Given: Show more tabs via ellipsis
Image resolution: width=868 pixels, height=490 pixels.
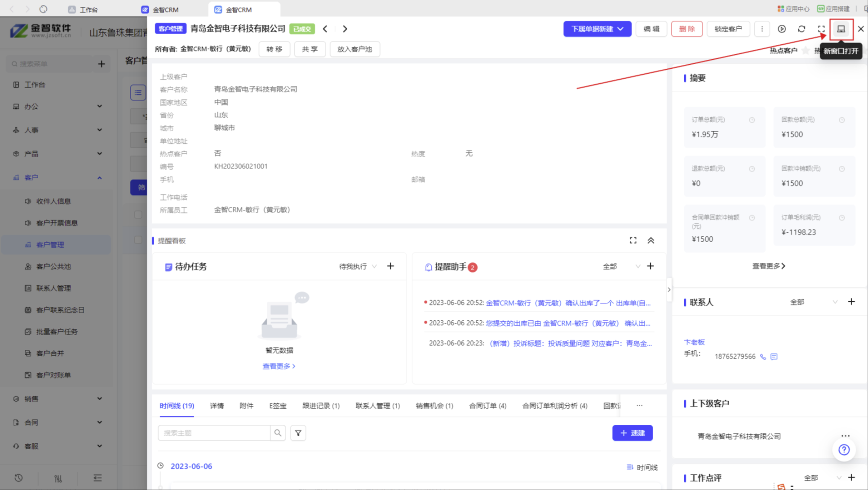Looking at the screenshot, I should tap(639, 406).
